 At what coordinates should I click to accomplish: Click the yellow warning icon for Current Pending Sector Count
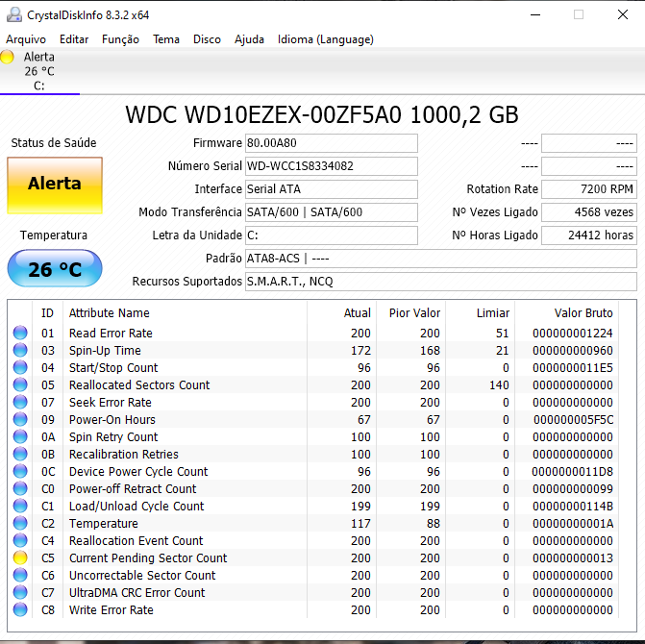click(x=20, y=557)
